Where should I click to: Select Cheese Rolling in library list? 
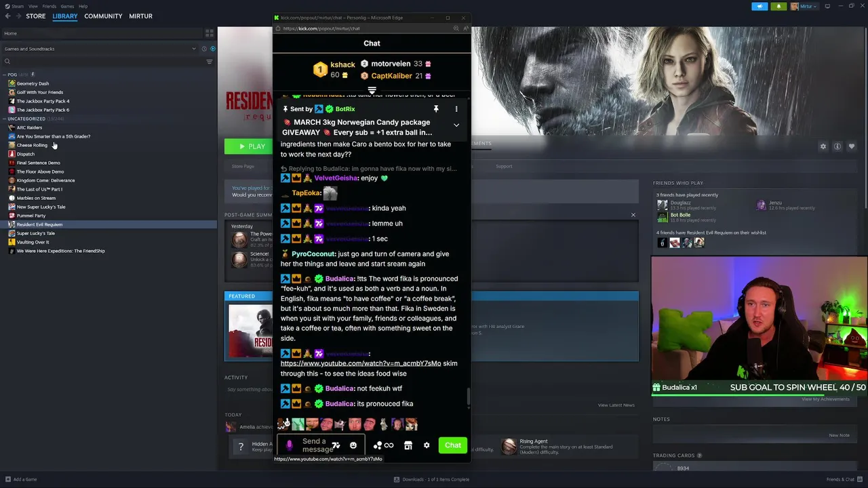[32, 145]
